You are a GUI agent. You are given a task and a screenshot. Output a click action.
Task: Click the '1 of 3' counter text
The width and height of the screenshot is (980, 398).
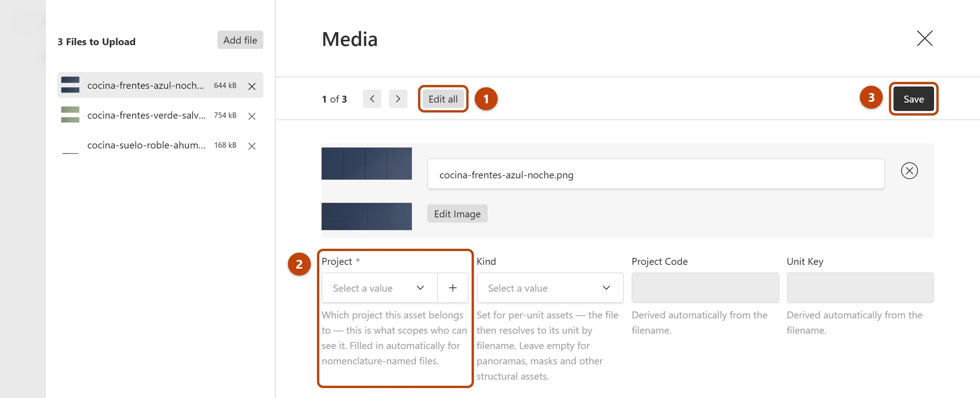[x=334, y=99]
